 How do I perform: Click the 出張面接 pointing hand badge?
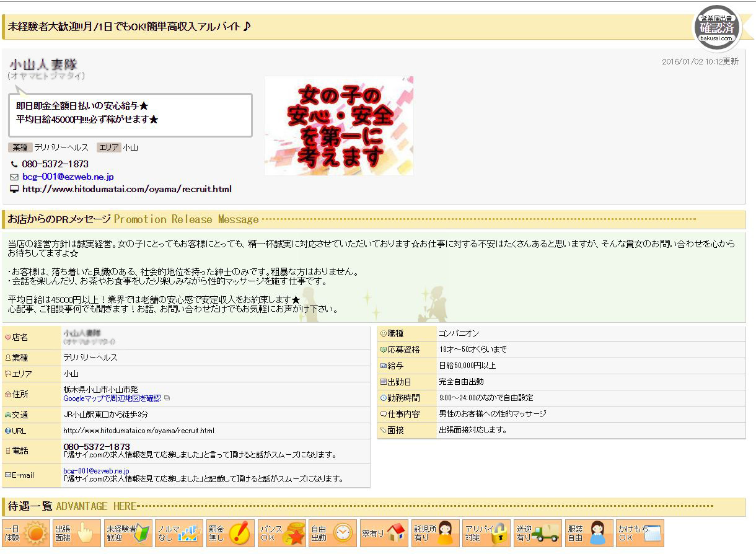(x=77, y=533)
